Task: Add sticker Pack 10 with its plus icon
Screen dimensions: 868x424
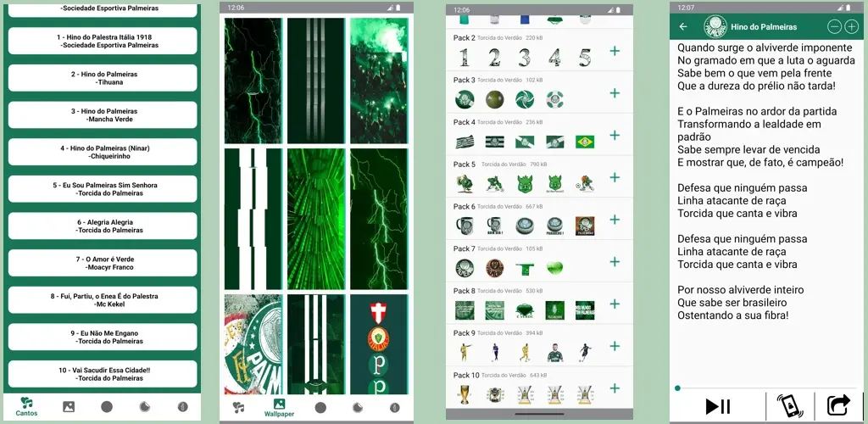Action: click(615, 388)
